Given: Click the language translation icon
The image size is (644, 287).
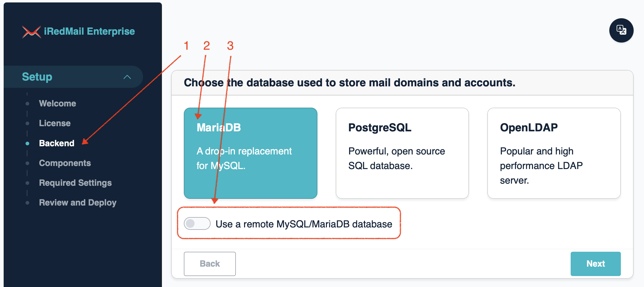Looking at the screenshot, I should [621, 30].
